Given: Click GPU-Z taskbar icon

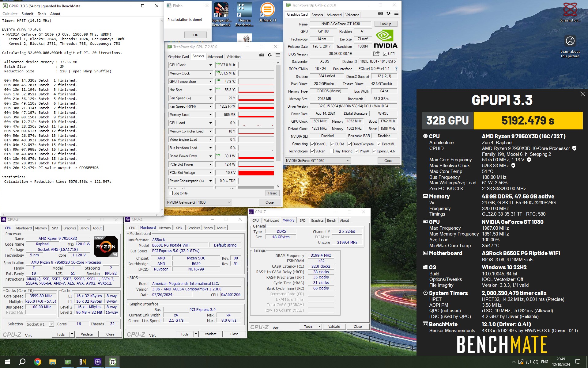Looking at the screenshot, I should point(68,362).
